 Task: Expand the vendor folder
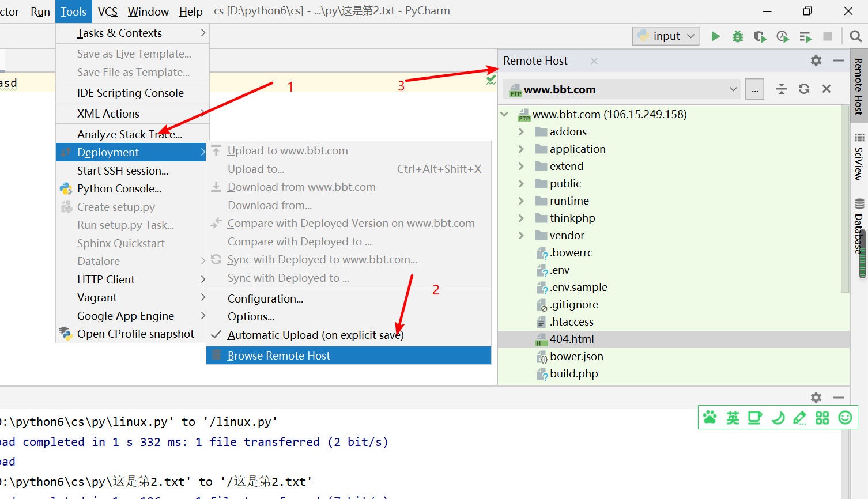pos(521,235)
